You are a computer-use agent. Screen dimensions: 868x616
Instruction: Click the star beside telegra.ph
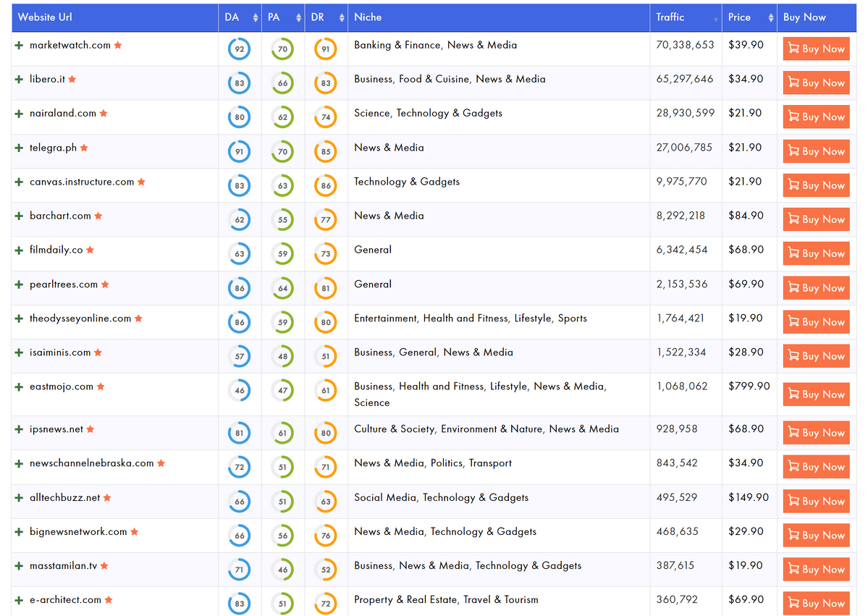[84, 148]
